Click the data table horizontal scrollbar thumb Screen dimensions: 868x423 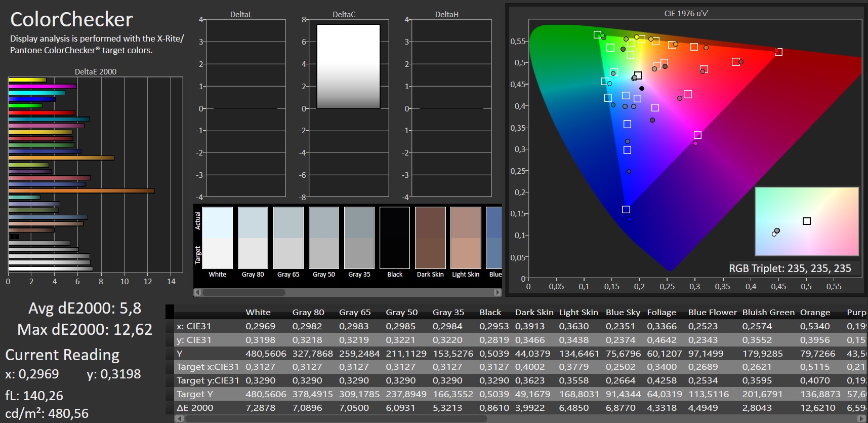tap(335, 419)
